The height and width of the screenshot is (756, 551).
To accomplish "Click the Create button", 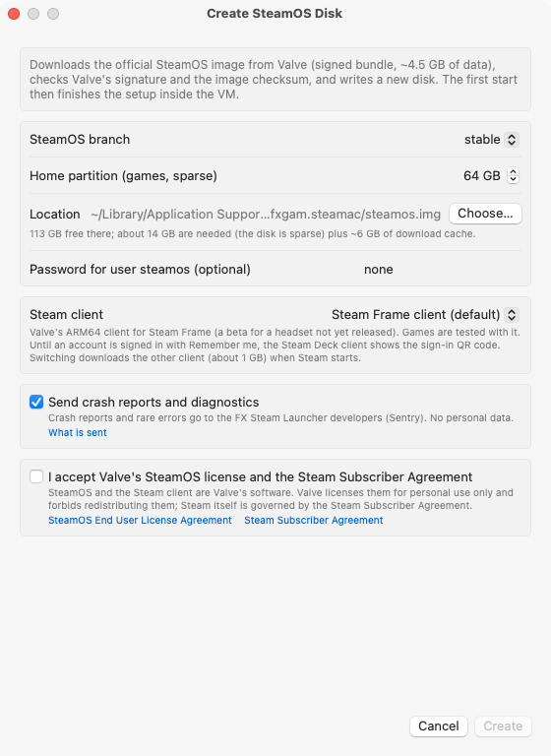I will tap(503, 726).
